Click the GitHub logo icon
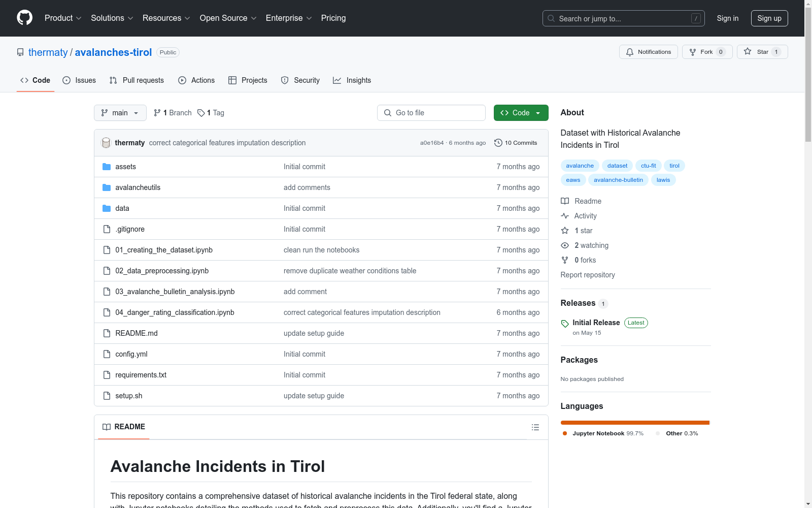Viewport: 812px width, 508px height. click(24, 18)
